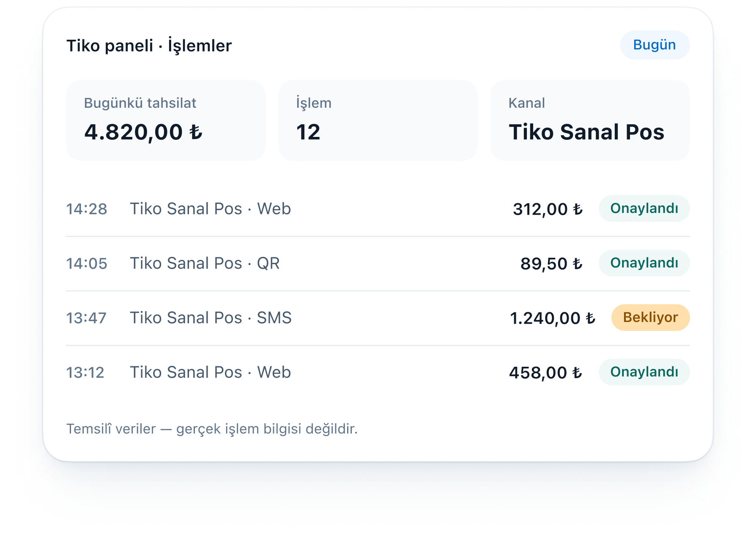Select 'Tiko Sanal Pos · Web' in the 14:28 row

(210, 209)
